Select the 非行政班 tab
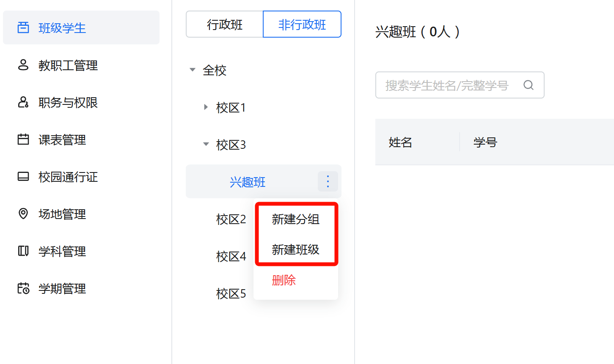 point(302,25)
